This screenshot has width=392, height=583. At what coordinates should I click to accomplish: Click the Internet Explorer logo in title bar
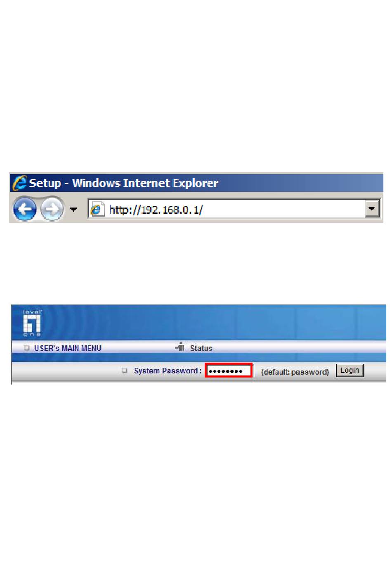click(19, 183)
